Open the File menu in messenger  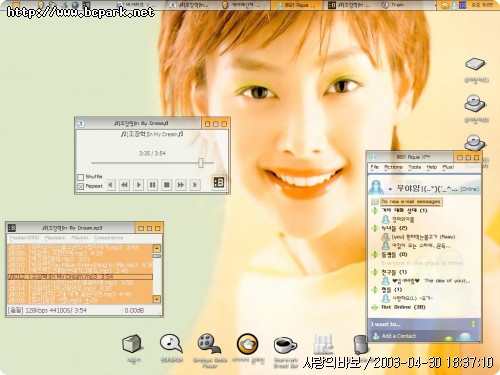pyautogui.click(x=375, y=167)
